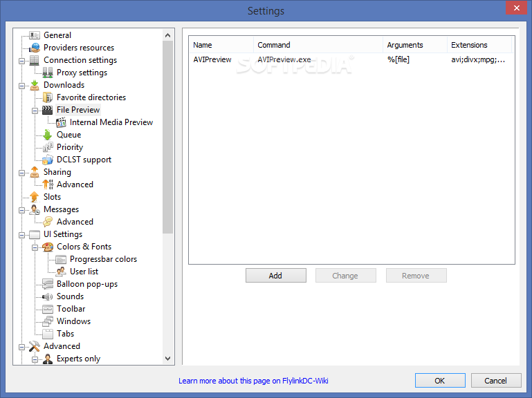Collapse the Connection settings tree node
Screen dimensions: 532x398
(x=21, y=61)
